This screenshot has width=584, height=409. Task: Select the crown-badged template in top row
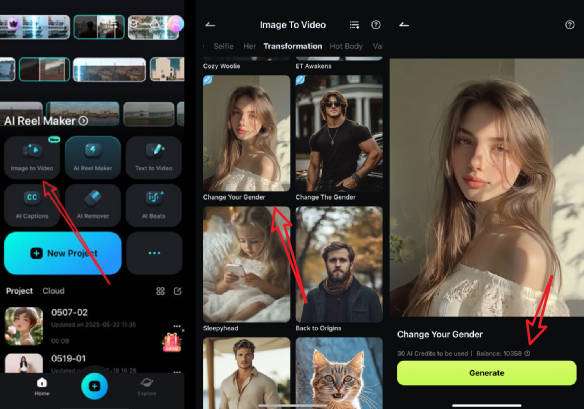tap(35, 27)
